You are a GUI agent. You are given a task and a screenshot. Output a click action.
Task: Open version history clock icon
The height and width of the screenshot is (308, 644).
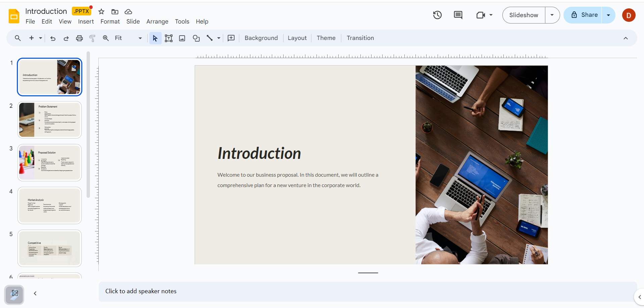coord(437,15)
